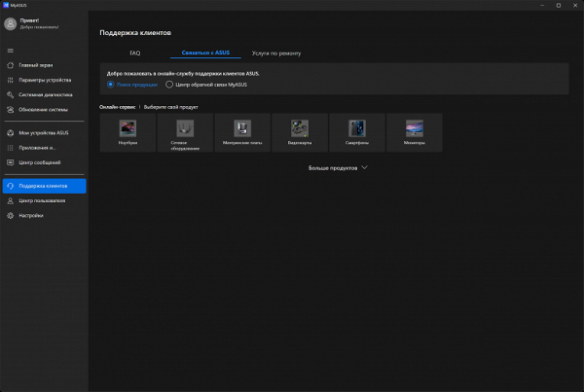Open Настройки with the gear icon
This screenshot has height=392, width=584.
coord(31,215)
